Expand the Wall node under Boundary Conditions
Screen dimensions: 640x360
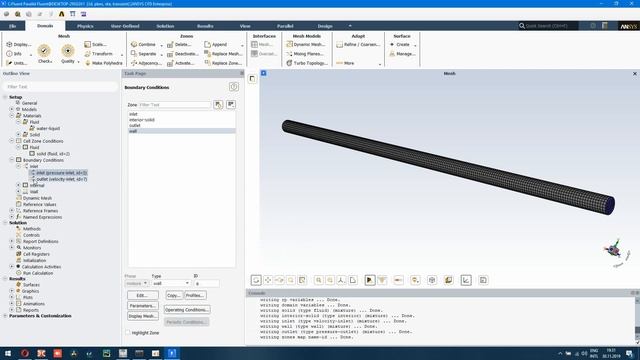18,191
